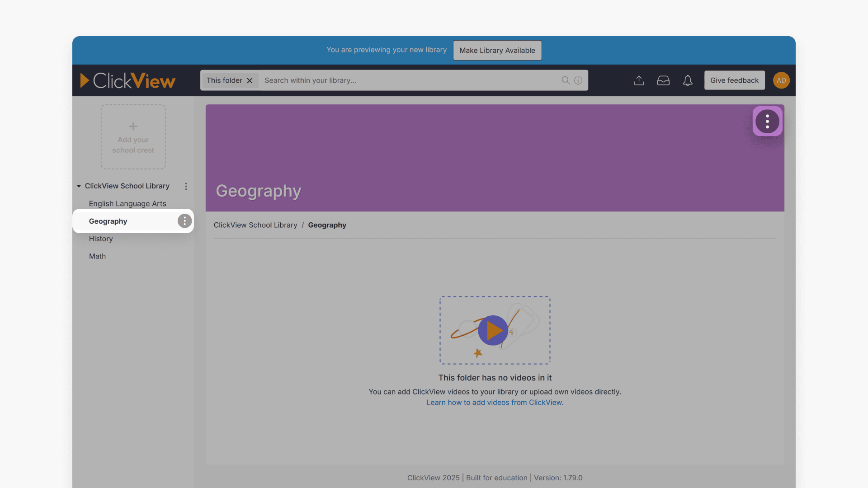Collapse the ClickView School Library tree

79,186
